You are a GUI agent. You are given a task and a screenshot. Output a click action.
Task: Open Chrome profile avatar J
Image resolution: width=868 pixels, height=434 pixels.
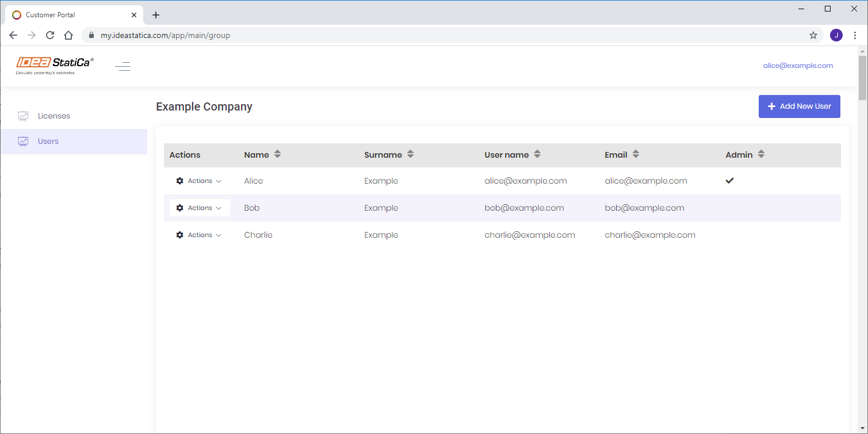click(x=836, y=35)
